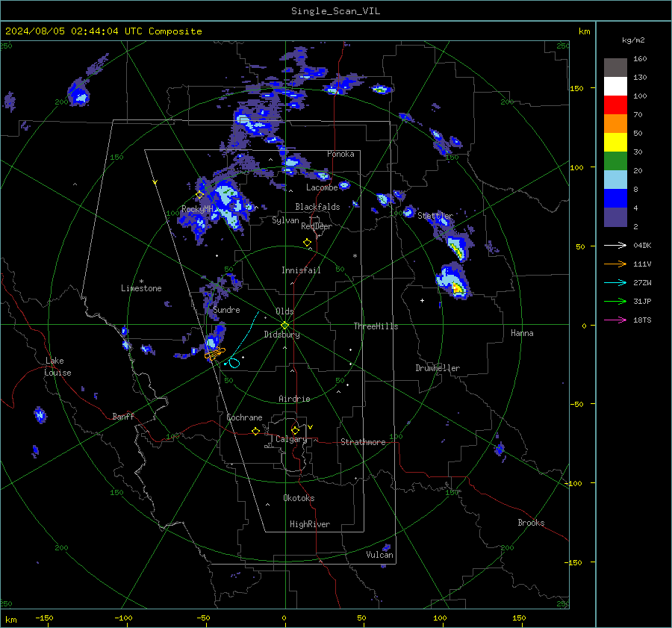The height and width of the screenshot is (628, 672).
Task: Click the Limestone map label
Action: (x=141, y=288)
